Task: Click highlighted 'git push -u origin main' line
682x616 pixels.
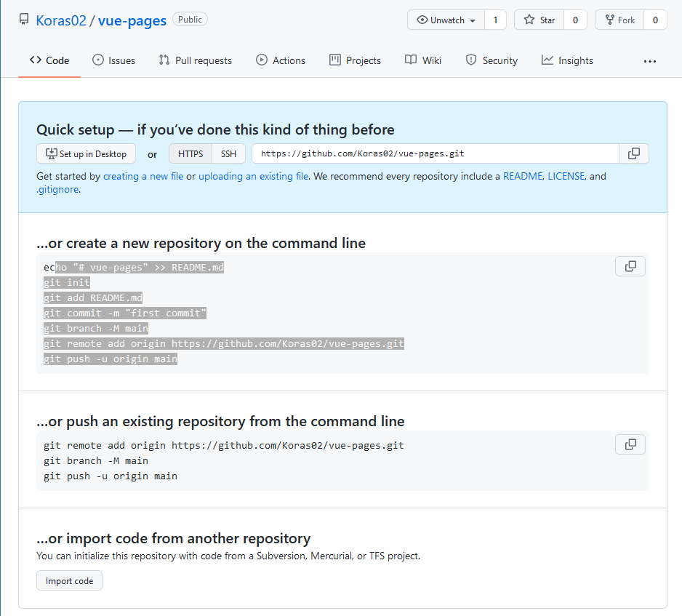Action: 111,359
